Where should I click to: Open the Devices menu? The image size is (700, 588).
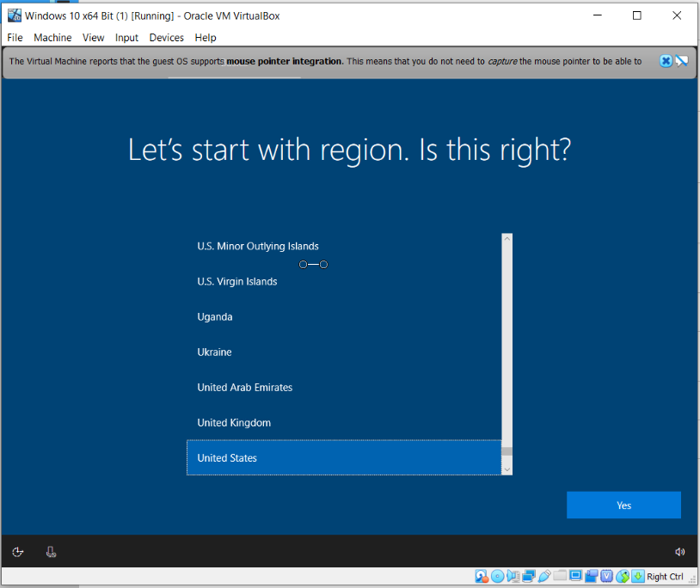pyautogui.click(x=167, y=38)
